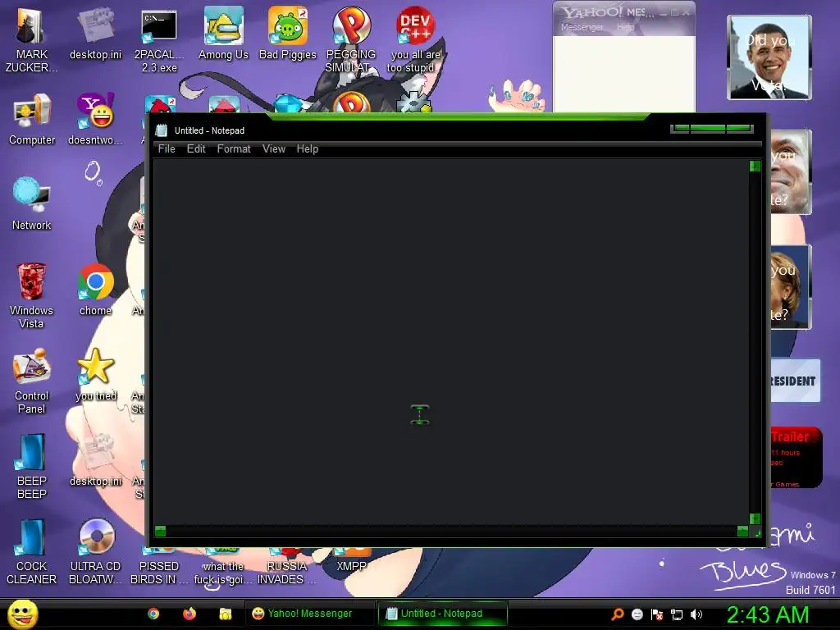
Task: Click the 2:43 AM clock
Action: click(768, 614)
